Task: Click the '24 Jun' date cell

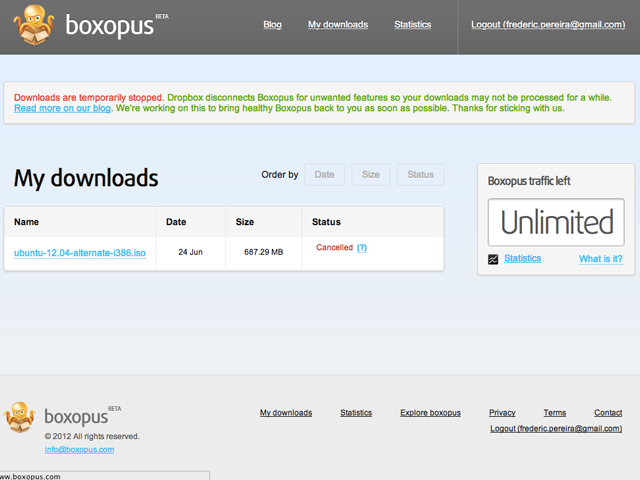Action: (x=191, y=252)
